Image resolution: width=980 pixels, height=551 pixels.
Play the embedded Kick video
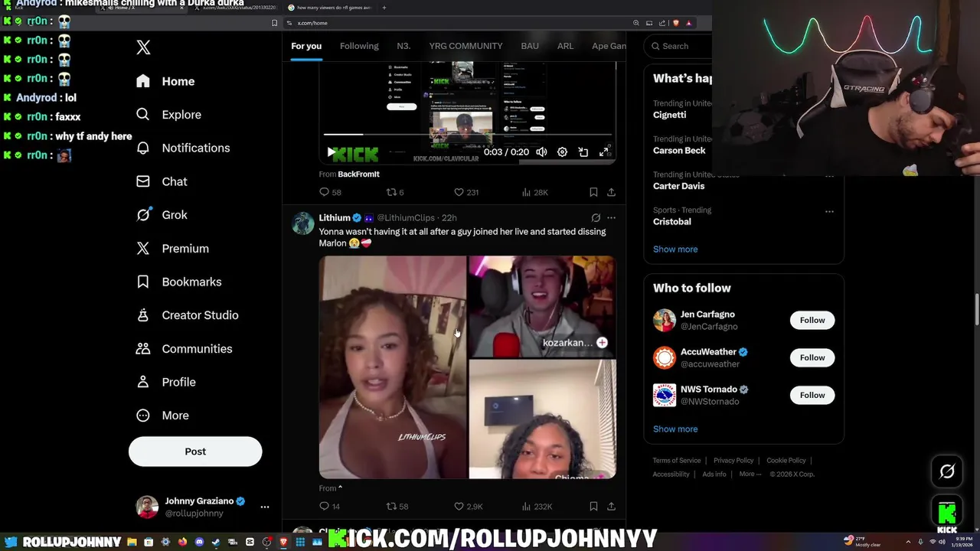pos(331,152)
